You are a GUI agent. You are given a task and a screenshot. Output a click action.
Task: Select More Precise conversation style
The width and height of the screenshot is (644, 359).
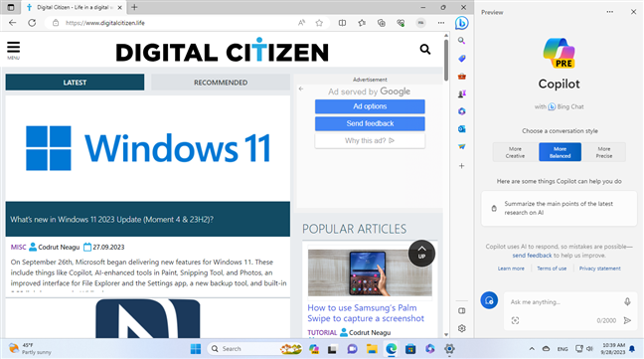pyautogui.click(x=604, y=152)
